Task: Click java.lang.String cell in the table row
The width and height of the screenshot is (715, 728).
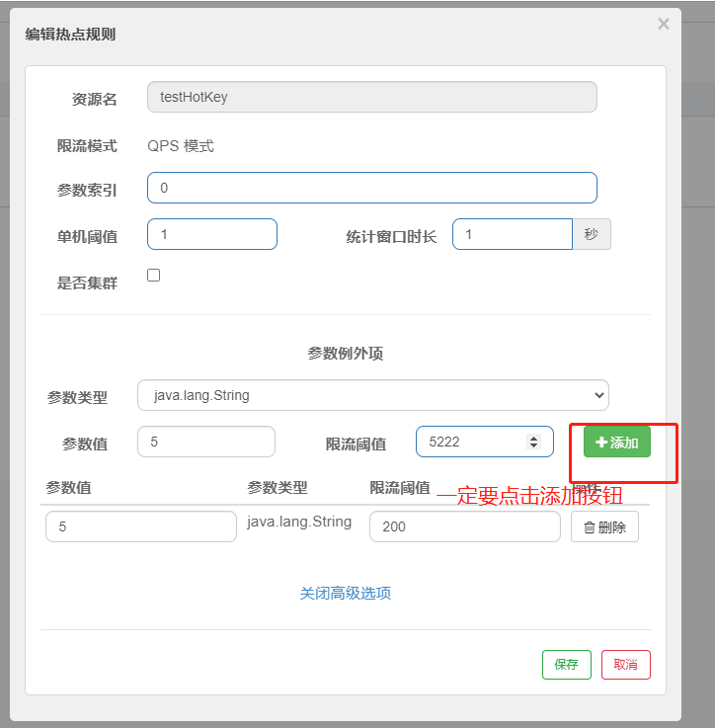Action: point(299,522)
